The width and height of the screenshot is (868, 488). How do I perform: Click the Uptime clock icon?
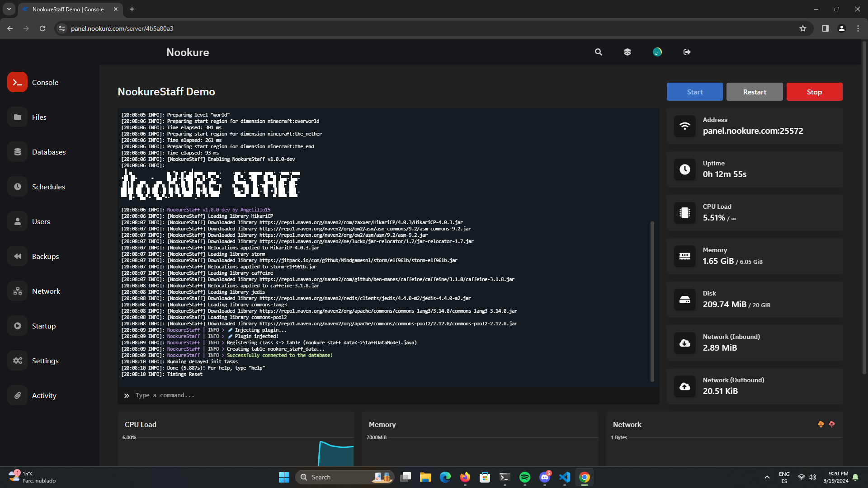(685, 169)
